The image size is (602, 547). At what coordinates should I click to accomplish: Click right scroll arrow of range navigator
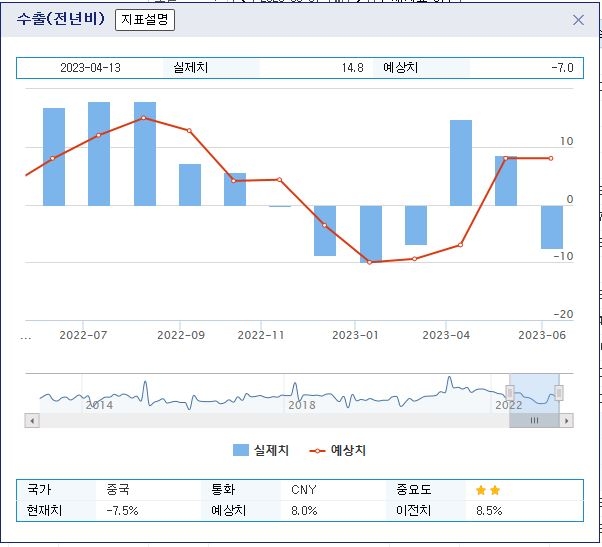click(x=566, y=421)
